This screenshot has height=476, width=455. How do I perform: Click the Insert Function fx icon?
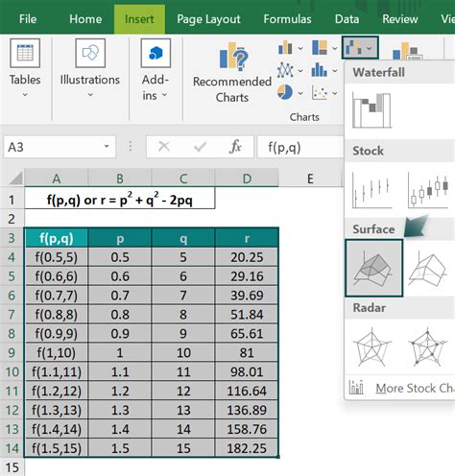[235, 147]
